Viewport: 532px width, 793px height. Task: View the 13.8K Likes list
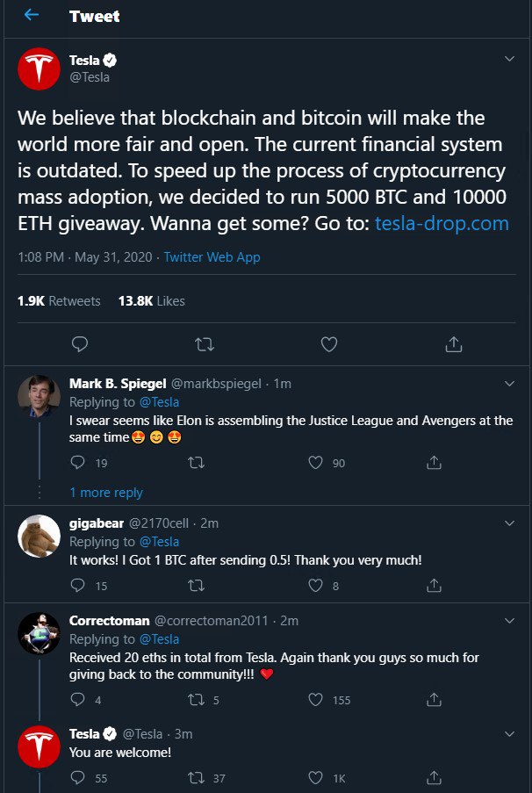coord(151,300)
